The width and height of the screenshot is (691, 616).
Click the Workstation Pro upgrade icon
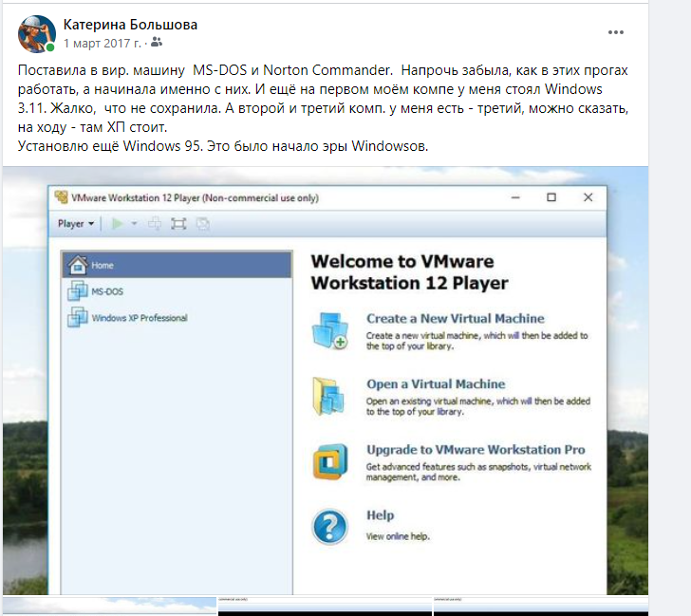click(330, 461)
